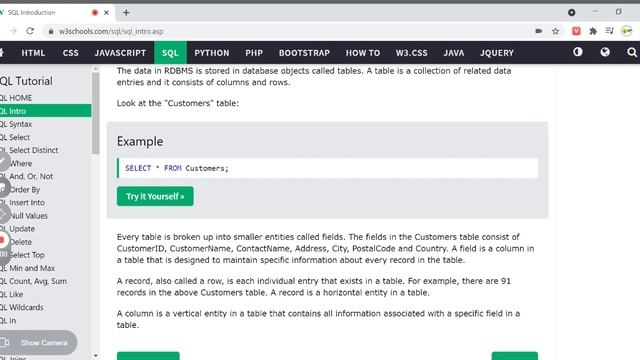Open the HTML tutorial in navbar
The width and height of the screenshot is (640, 360).
pyautogui.click(x=33, y=53)
